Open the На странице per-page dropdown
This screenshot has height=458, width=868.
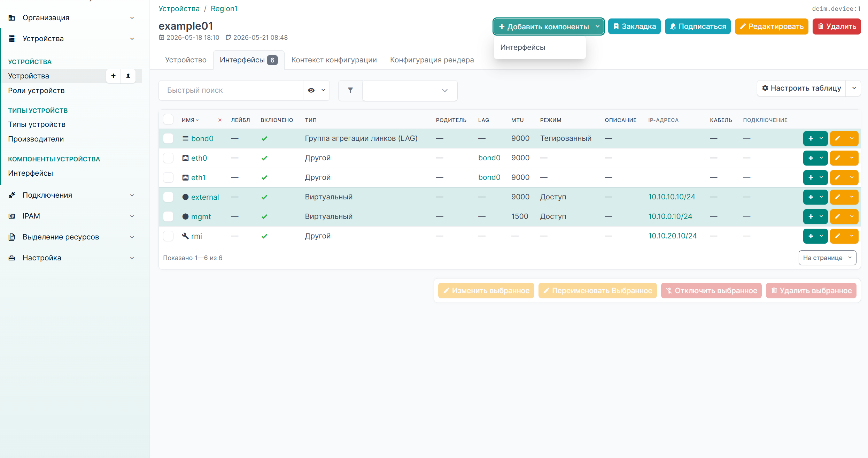[x=827, y=258]
